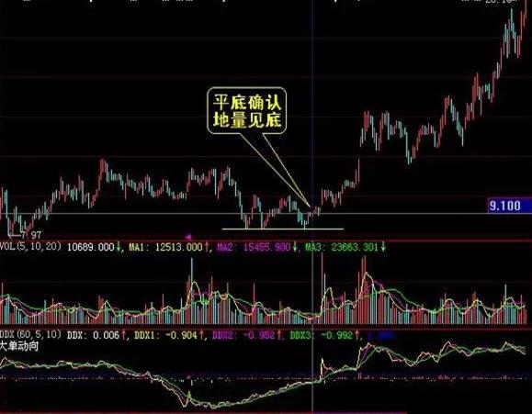
Task: Select the DDX1 -0.904 legend value
Action: point(165,335)
